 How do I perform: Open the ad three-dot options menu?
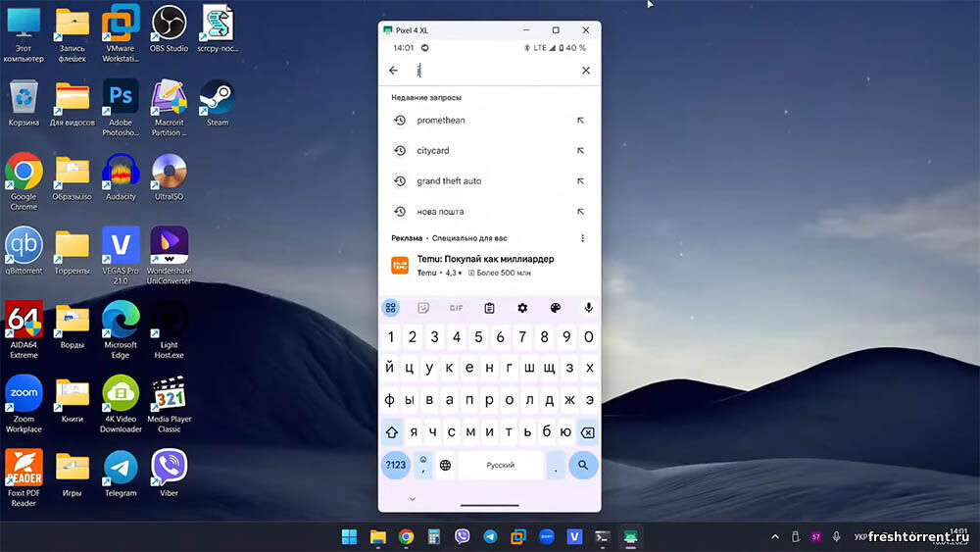582,238
